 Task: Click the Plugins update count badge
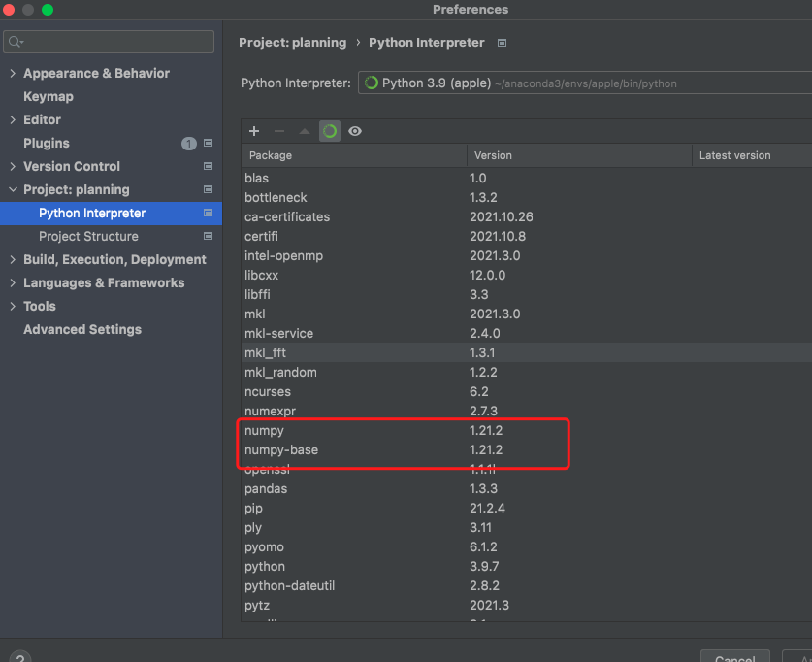tap(189, 144)
